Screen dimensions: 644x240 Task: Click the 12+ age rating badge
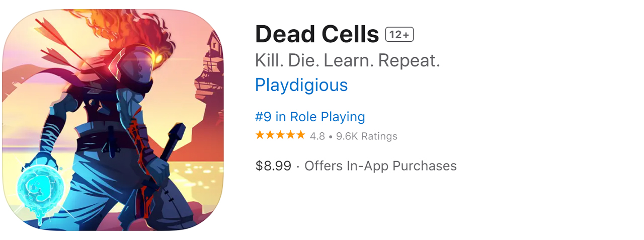click(x=399, y=35)
